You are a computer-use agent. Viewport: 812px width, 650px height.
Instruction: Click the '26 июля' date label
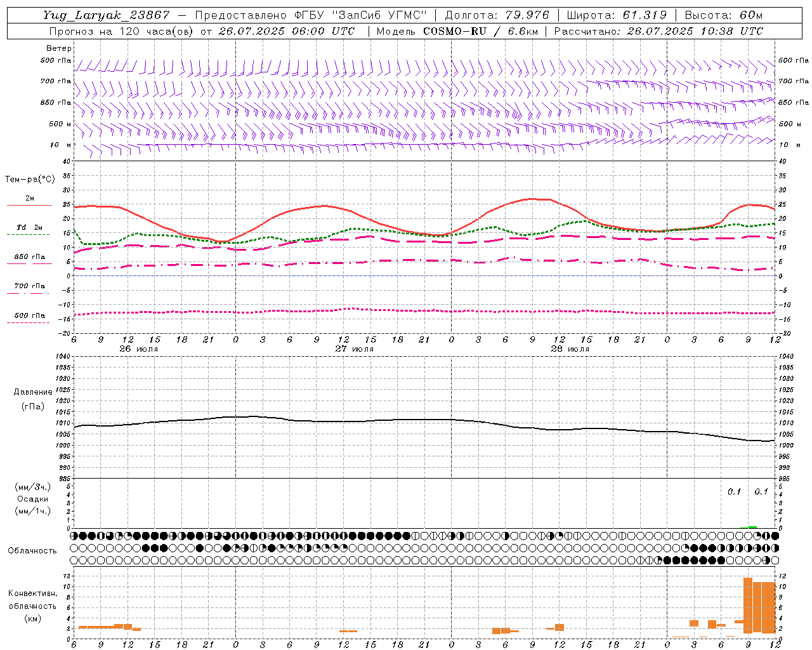coord(139,349)
